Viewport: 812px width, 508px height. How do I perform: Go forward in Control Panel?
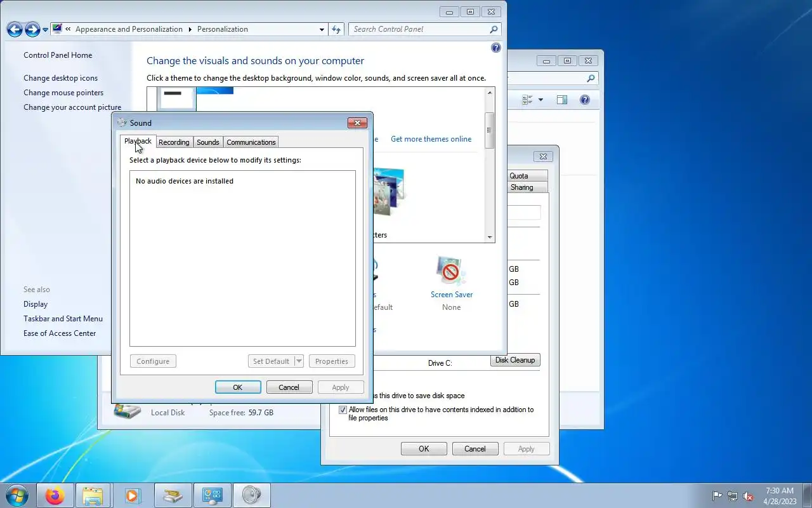[x=32, y=29]
